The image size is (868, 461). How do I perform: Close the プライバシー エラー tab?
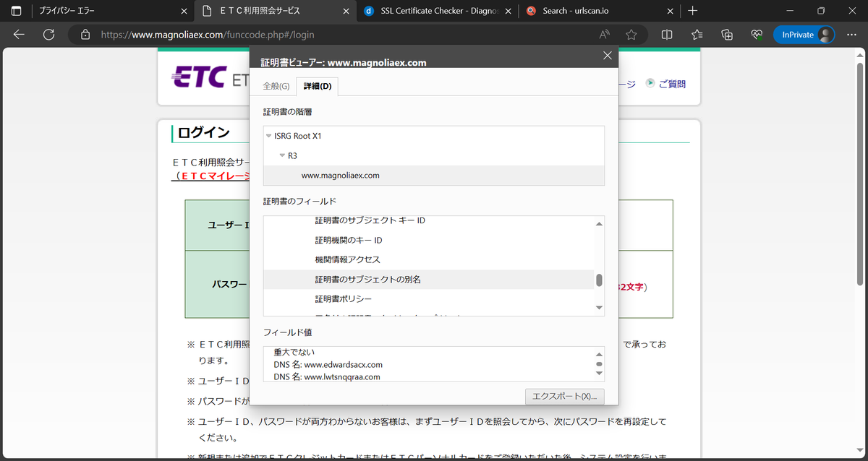(x=183, y=11)
